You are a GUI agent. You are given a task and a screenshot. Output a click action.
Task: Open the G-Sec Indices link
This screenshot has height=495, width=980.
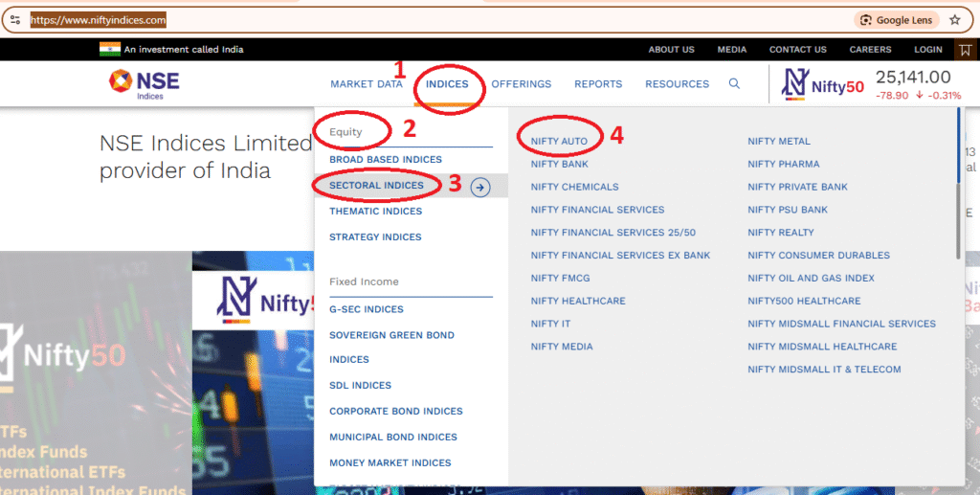[x=367, y=309]
